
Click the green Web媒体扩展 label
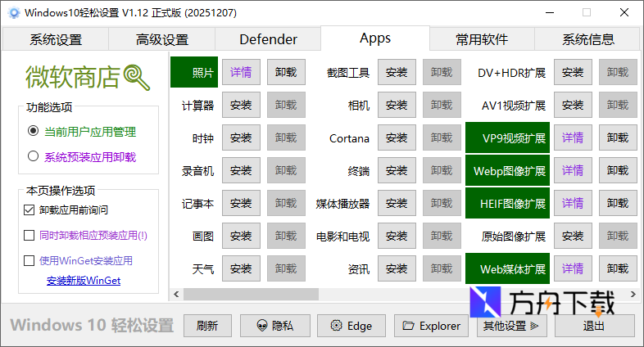click(x=507, y=268)
